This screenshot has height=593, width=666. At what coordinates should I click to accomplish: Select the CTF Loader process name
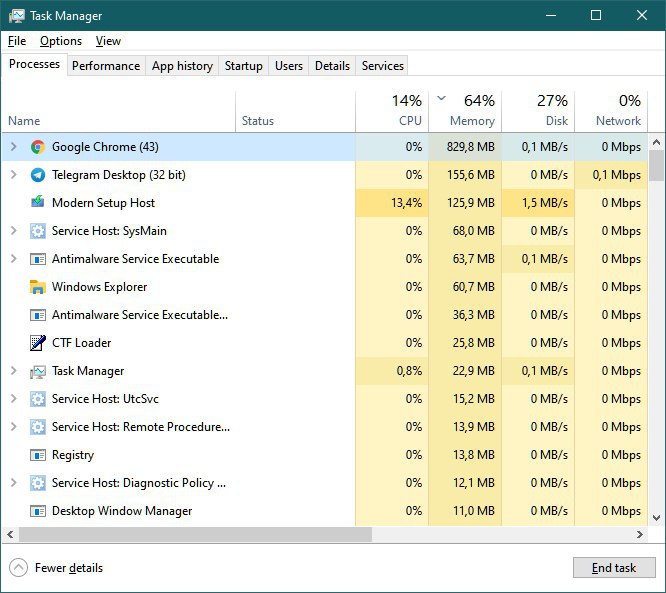(x=82, y=343)
